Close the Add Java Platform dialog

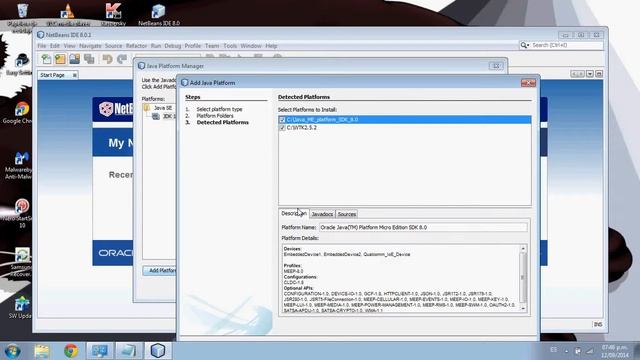(x=528, y=83)
